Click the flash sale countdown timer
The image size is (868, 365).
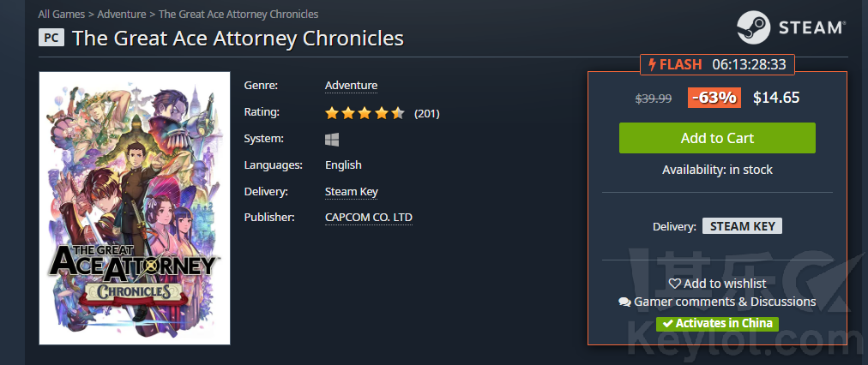pyautogui.click(x=749, y=65)
